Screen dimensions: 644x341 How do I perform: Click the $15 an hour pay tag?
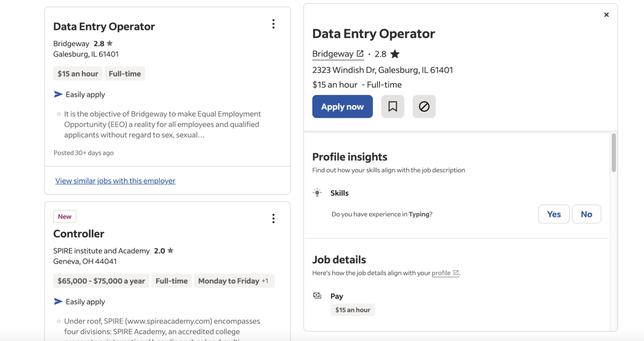pyautogui.click(x=352, y=310)
